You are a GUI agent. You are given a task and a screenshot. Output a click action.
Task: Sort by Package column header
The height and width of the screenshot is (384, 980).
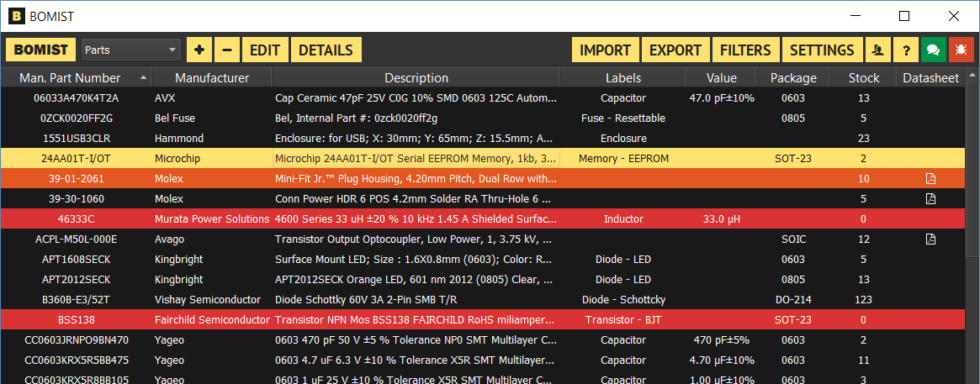click(x=793, y=78)
